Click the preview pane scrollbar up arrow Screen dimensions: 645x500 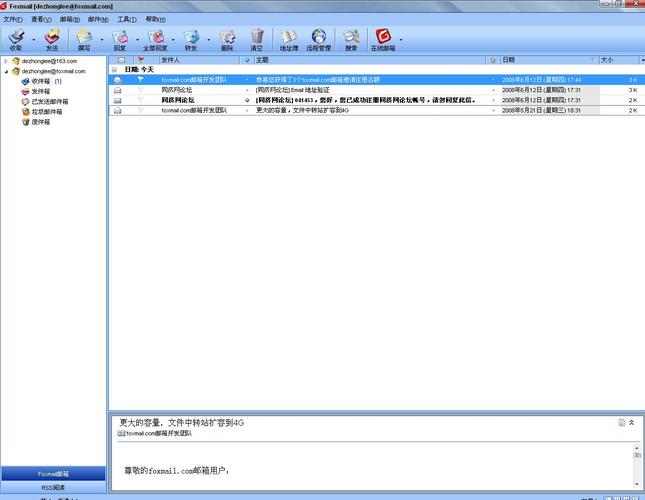(x=637, y=448)
